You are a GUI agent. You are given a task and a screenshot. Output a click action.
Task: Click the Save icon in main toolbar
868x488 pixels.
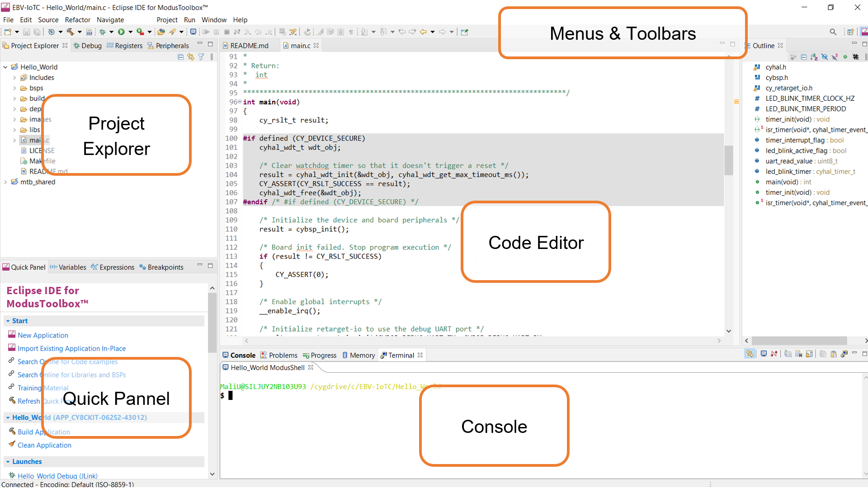click(26, 32)
